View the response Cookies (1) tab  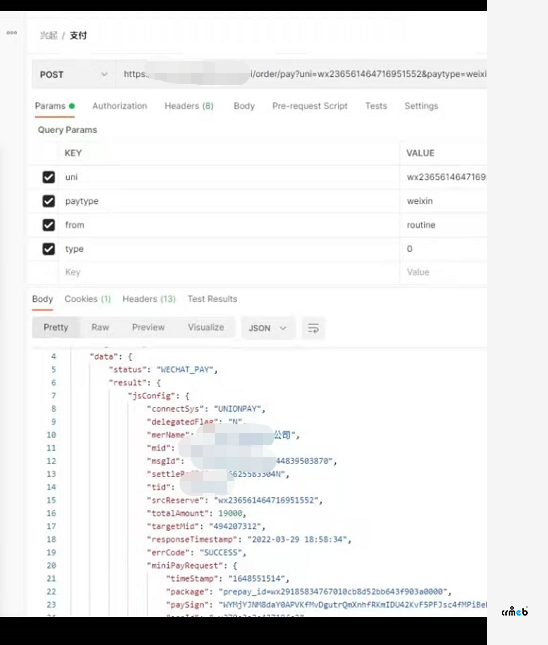pos(88,299)
